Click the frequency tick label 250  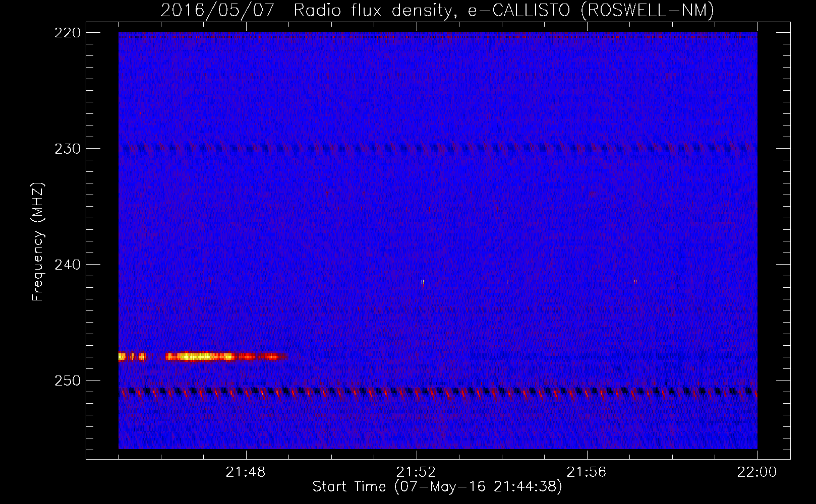click(x=67, y=381)
